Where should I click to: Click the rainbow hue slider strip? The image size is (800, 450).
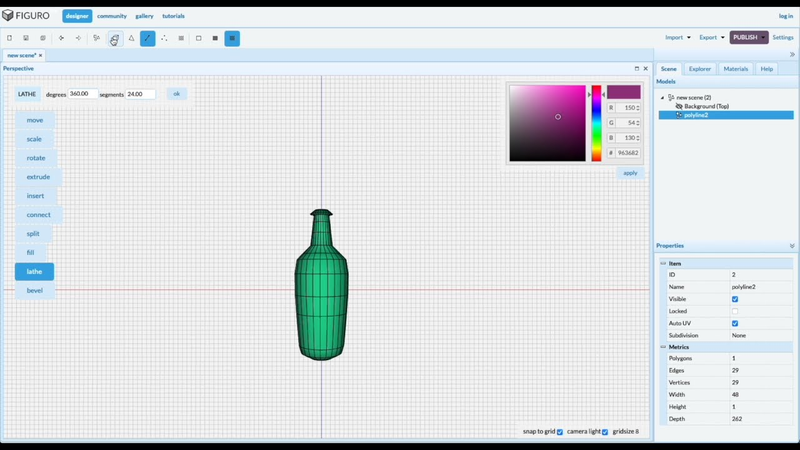(596, 123)
